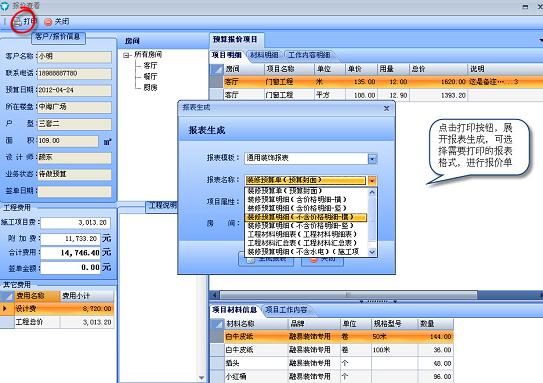The width and height of the screenshot is (543, 383).
Task: Open the 报表模板 dropdown arrow
Action: [372, 159]
